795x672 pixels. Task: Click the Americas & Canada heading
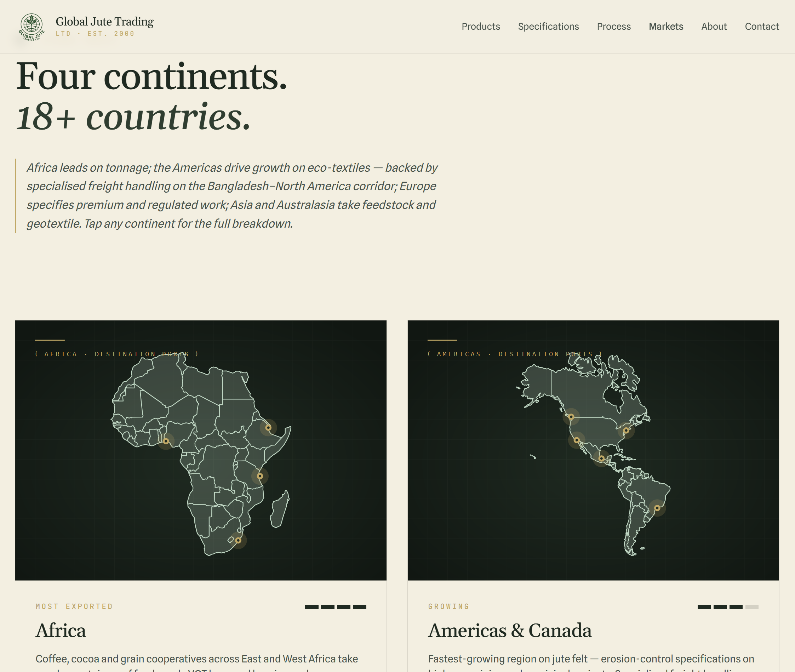(509, 631)
